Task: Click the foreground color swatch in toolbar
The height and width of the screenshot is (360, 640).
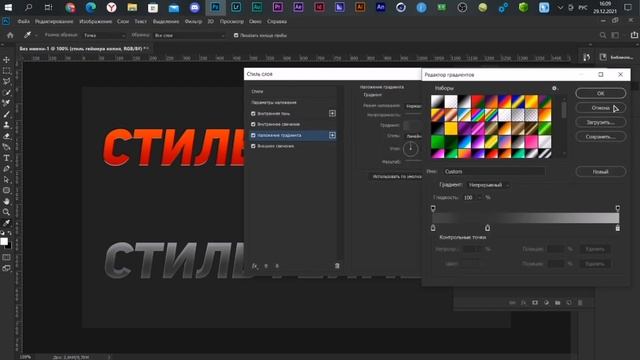Action: tap(4, 241)
